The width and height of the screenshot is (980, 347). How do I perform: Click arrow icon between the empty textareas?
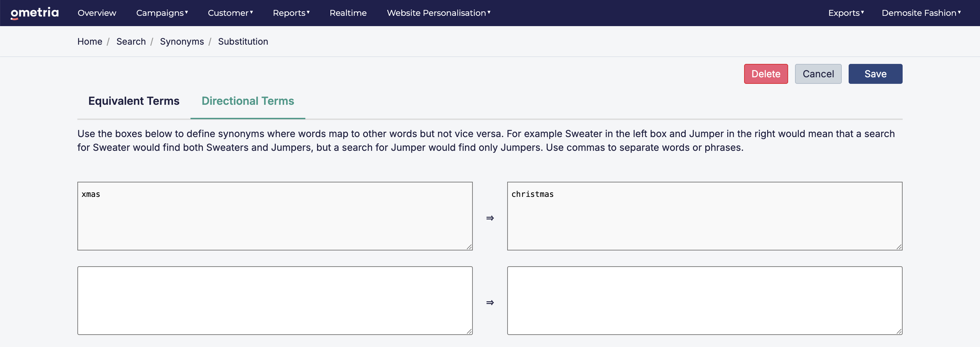pyautogui.click(x=490, y=303)
